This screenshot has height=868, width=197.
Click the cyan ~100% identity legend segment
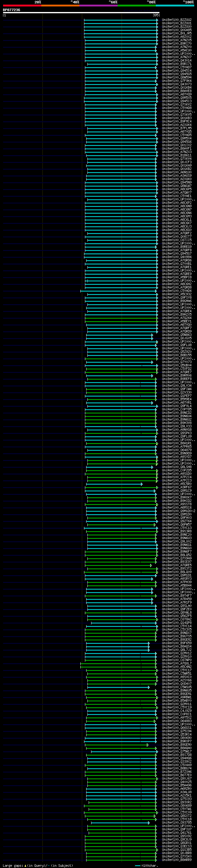point(175,6)
